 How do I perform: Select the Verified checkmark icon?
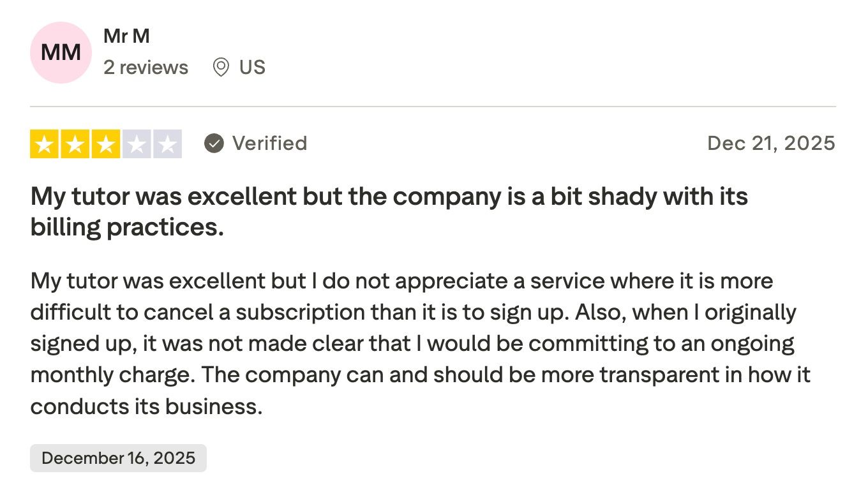214,143
